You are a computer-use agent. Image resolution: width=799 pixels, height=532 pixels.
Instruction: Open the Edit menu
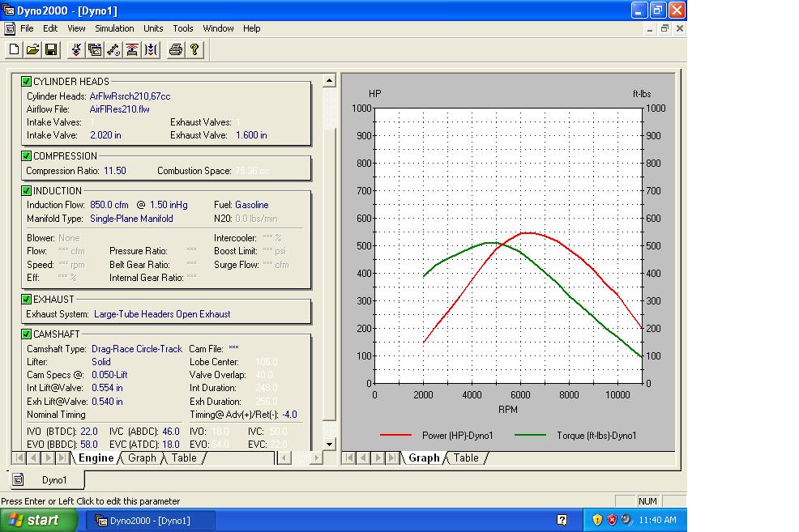[50, 28]
